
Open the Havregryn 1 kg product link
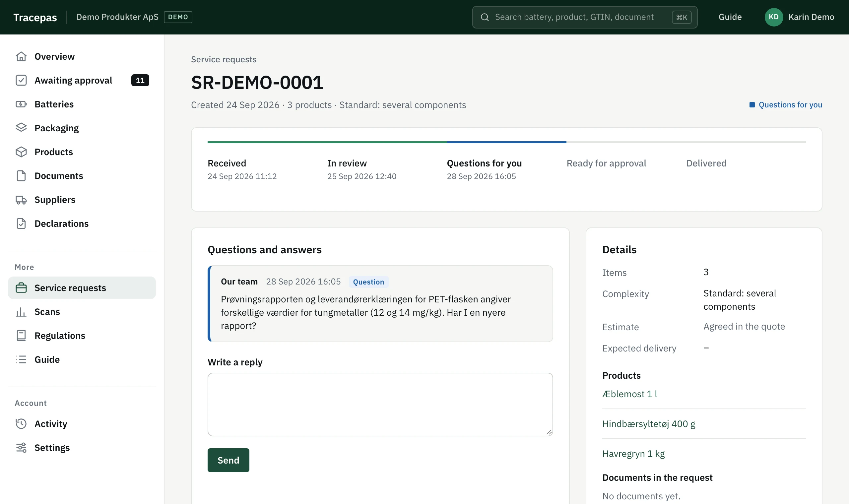tap(633, 454)
